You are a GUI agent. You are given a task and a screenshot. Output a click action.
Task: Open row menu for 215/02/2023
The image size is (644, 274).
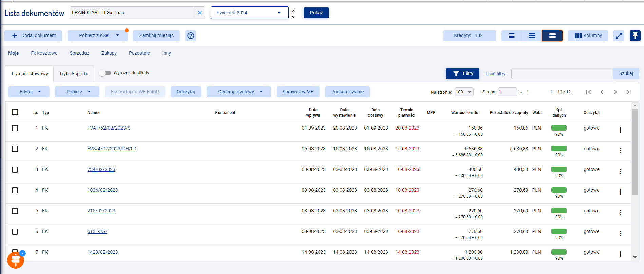pyautogui.click(x=620, y=213)
